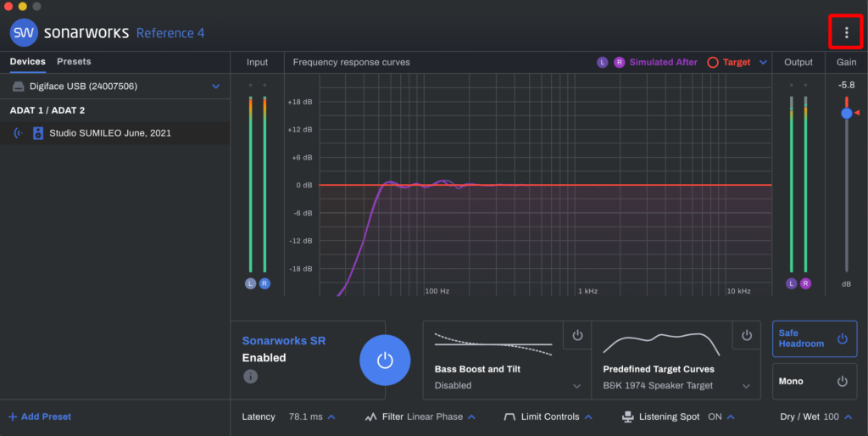The height and width of the screenshot is (436, 868).
Task: Expand the Digiface USB device dropdown
Action: tap(216, 87)
